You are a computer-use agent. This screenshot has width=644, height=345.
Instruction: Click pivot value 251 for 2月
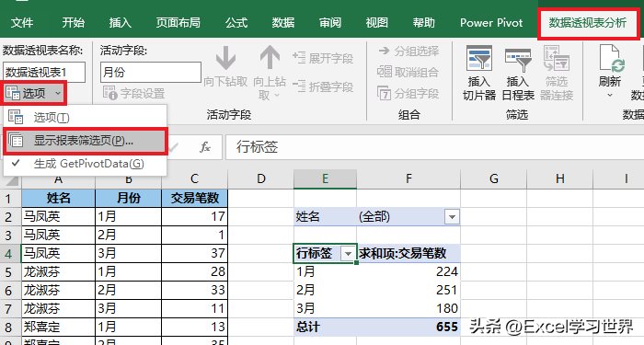(x=408, y=291)
